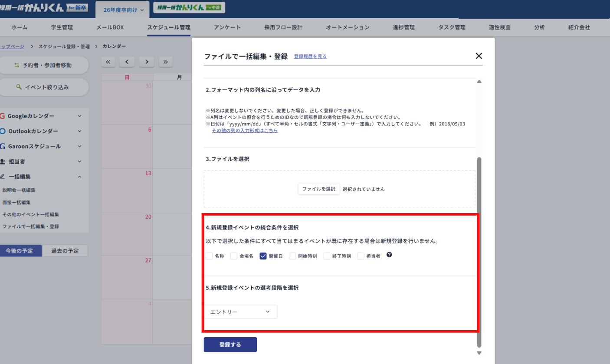This screenshot has height=364, width=610.
Task: Open the タスク管理 navigation menu
Action: click(x=453, y=27)
